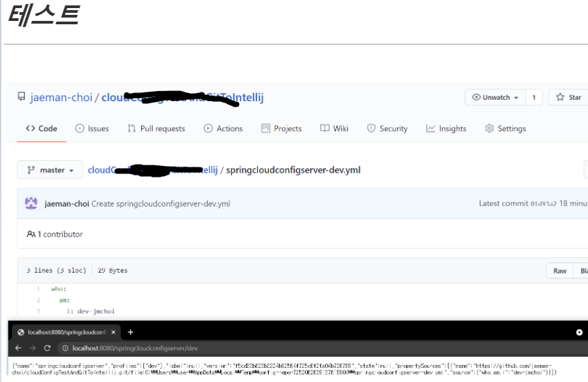Click the Actions play icon
The image size is (588, 382).
pos(208,128)
